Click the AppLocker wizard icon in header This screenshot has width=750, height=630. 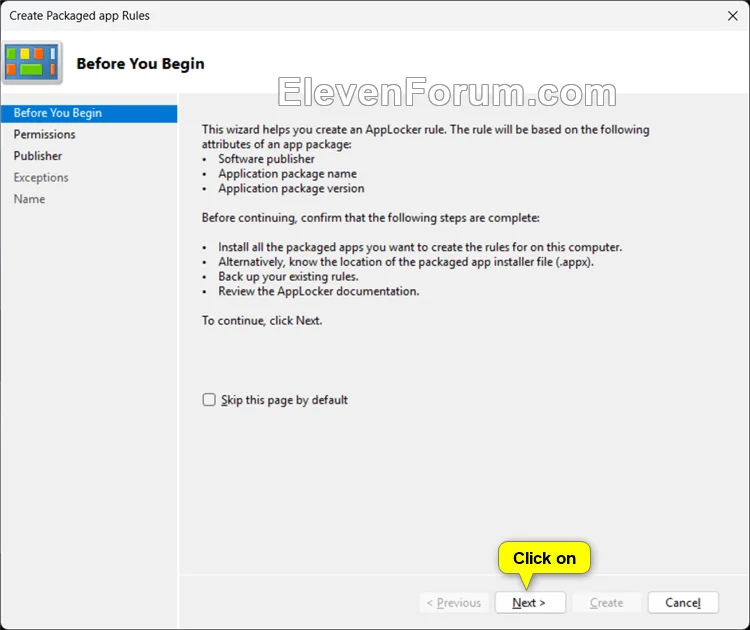[x=32, y=63]
